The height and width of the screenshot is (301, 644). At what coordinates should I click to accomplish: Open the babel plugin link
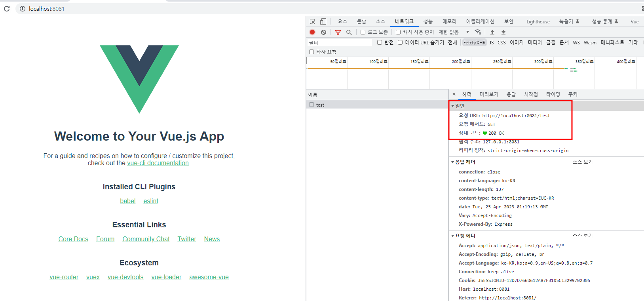(128, 201)
